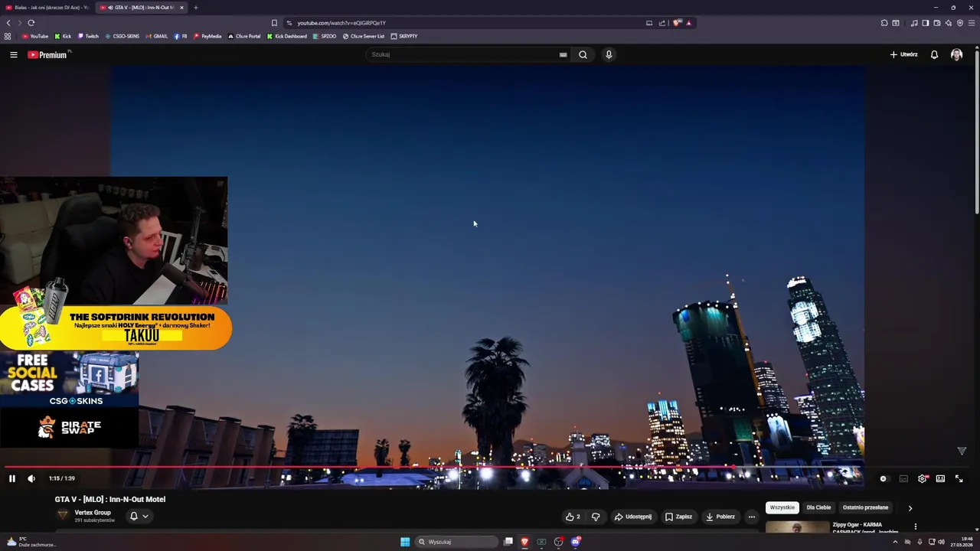Open the SKRYPTY bookmarks folder
The image size is (980, 551).
[x=404, y=36]
